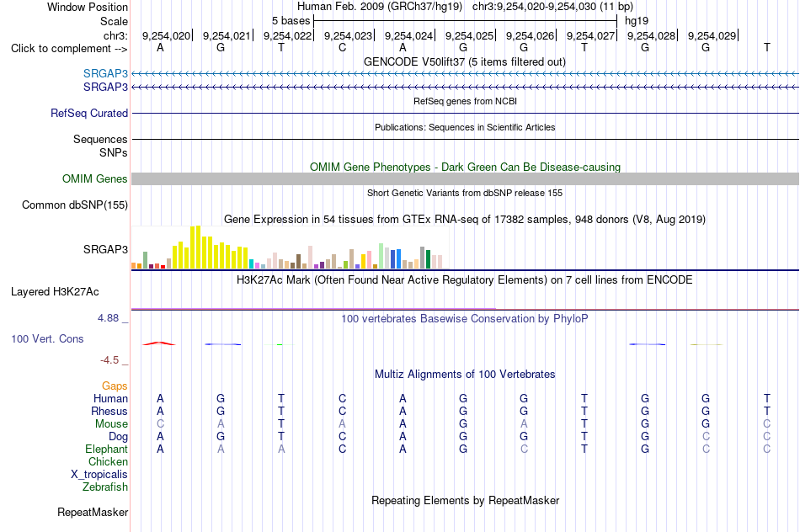Open 'H3K27Ac Mark' ENCODE track title
This screenshot has width=800, height=532.
[x=465, y=280]
